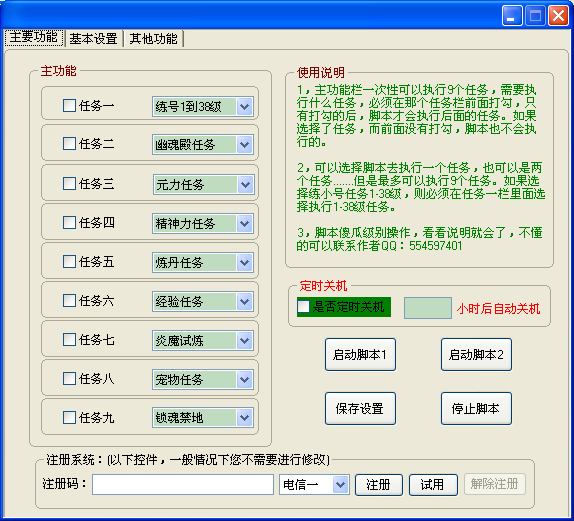Enable the 任务一 checkbox

(x=69, y=106)
